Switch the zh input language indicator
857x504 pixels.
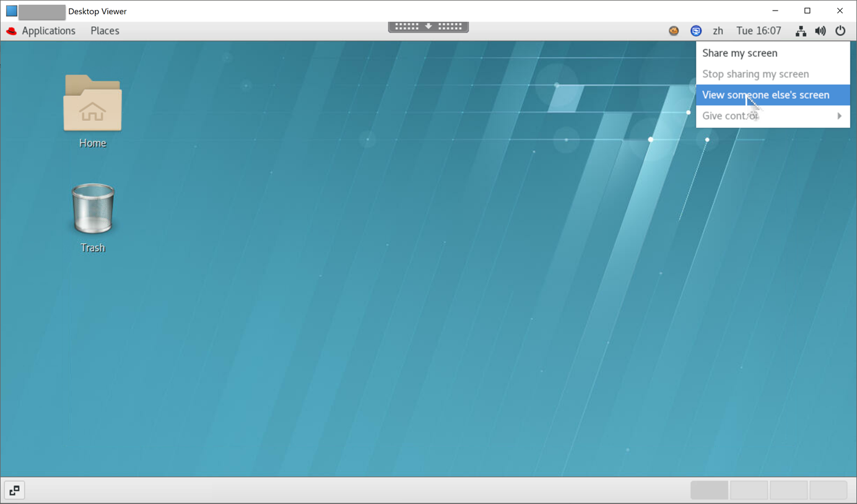click(718, 31)
